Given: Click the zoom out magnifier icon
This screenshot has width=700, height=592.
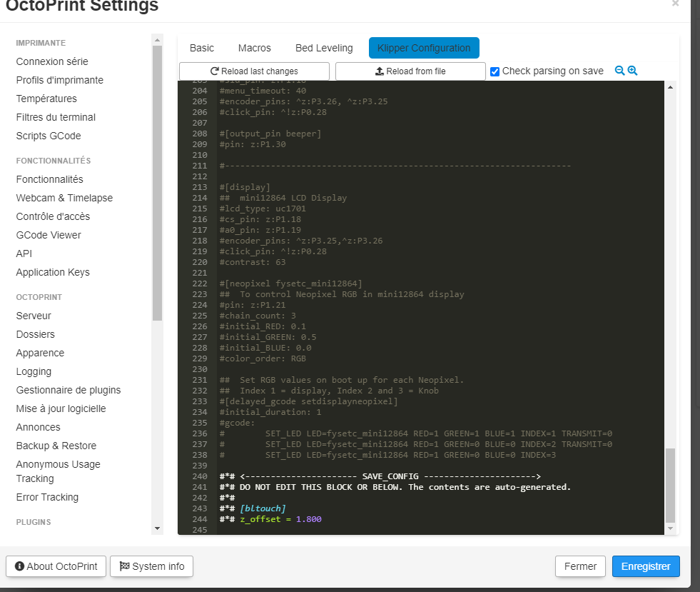Looking at the screenshot, I should tap(619, 71).
